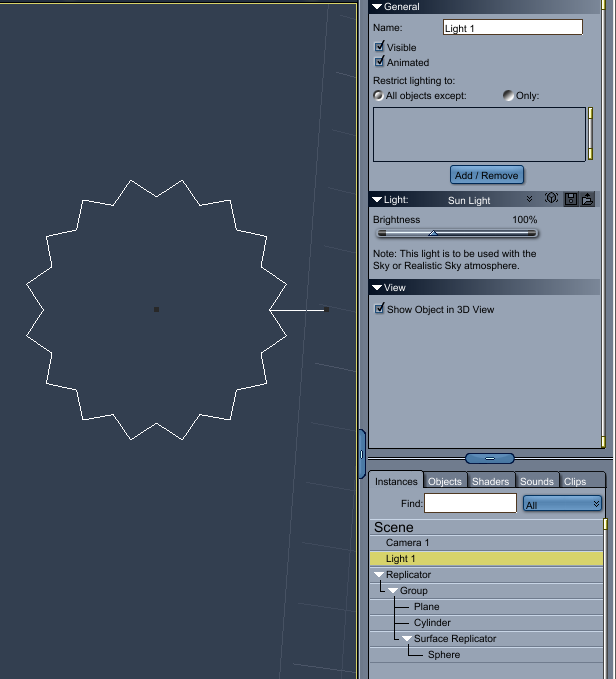
Task: Click the restrict lighting list scrollbar
Action: tap(590, 134)
